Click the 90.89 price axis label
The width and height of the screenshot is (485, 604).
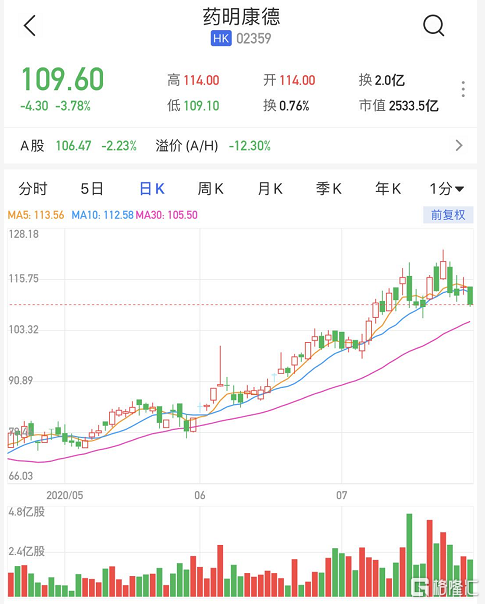[x=21, y=381]
